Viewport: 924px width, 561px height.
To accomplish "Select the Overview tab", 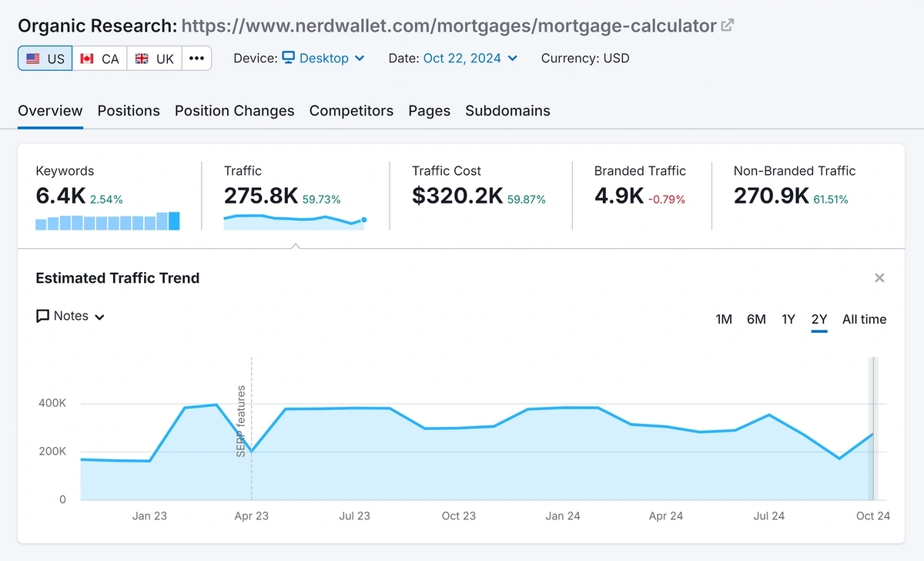I will point(50,110).
